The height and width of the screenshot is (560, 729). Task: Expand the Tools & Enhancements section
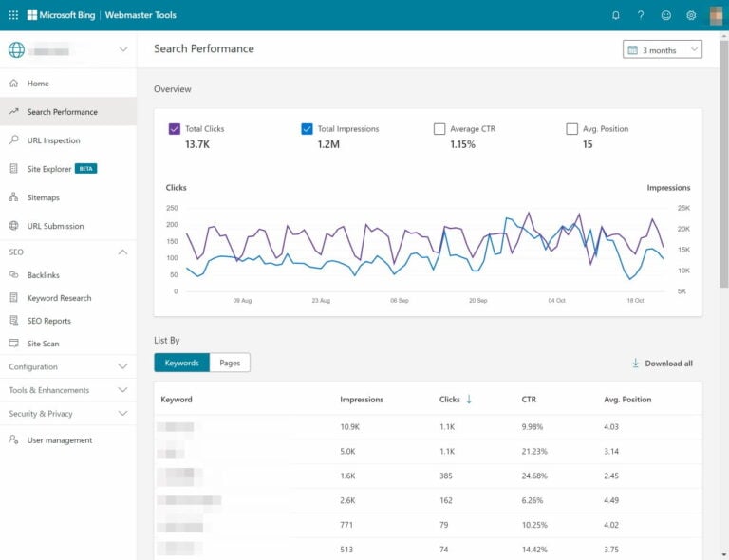tap(122, 390)
